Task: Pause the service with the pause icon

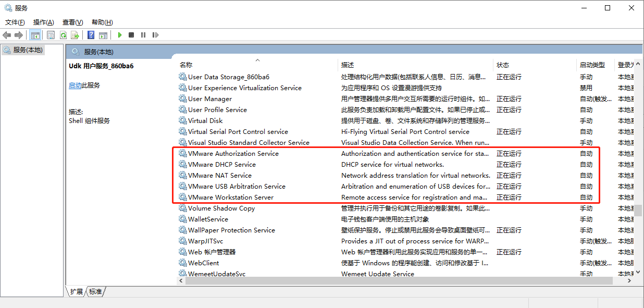Action: [143, 35]
